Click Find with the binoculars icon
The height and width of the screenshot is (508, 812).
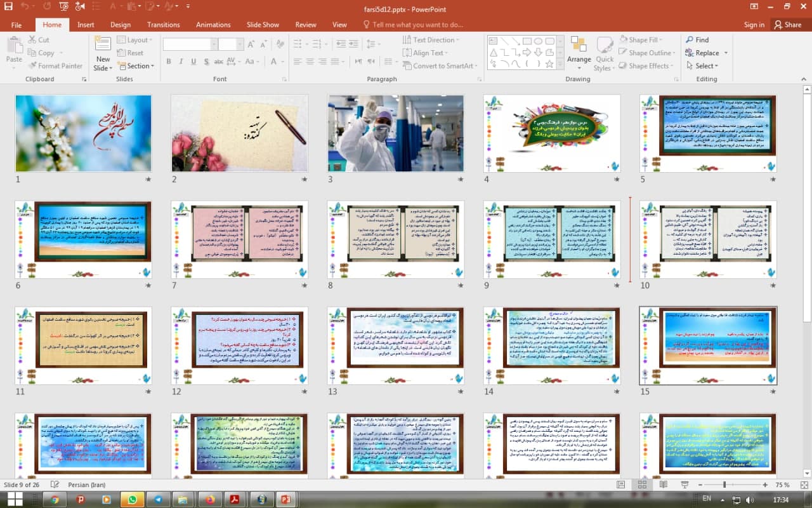pos(697,39)
